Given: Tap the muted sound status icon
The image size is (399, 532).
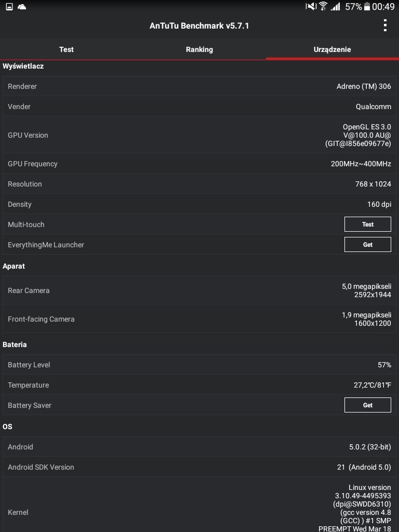Looking at the screenshot, I should click(311, 6).
